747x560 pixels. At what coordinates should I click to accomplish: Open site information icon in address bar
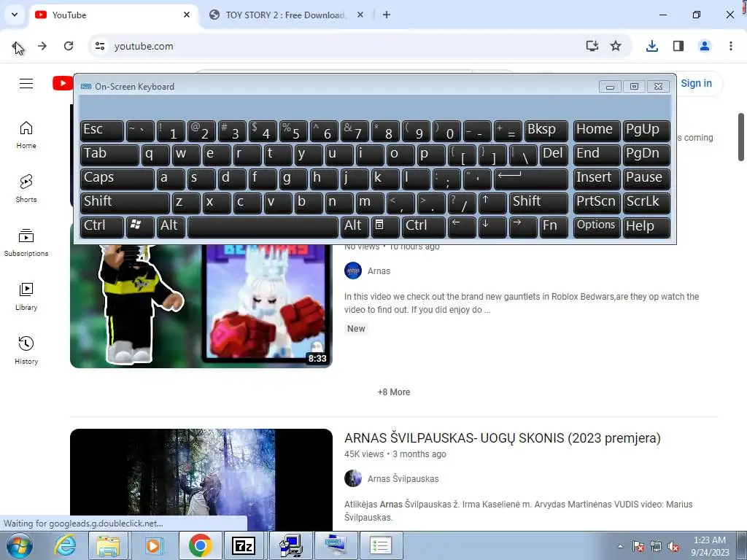coord(100,46)
